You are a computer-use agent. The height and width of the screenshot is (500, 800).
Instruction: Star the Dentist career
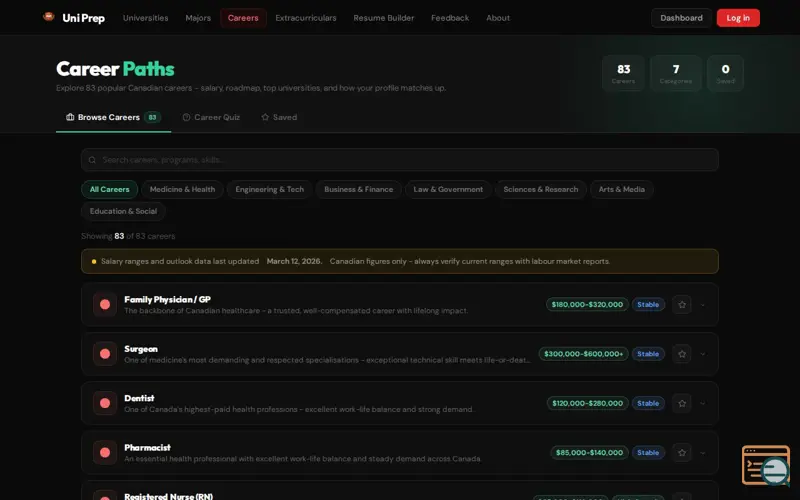[x=682, y=403]
